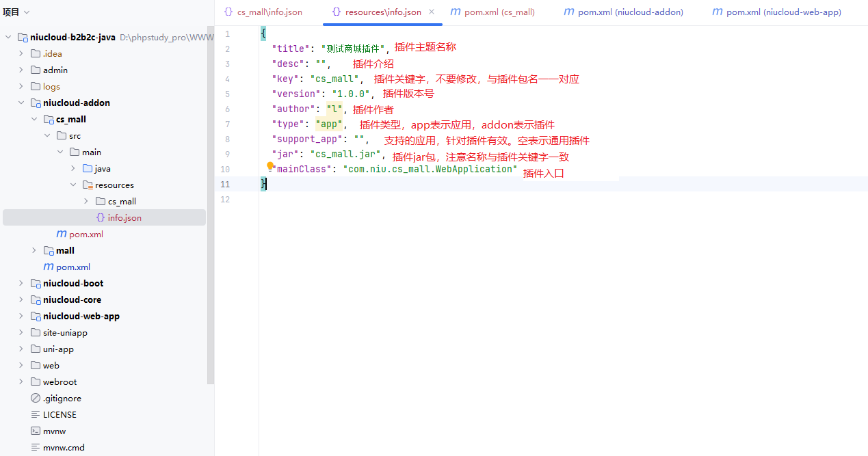Image resolution: width=868 pixels, height=456 pixels.
Task: Switch to the pom.xml (cs_mall) tab
Action: (492, 12)
